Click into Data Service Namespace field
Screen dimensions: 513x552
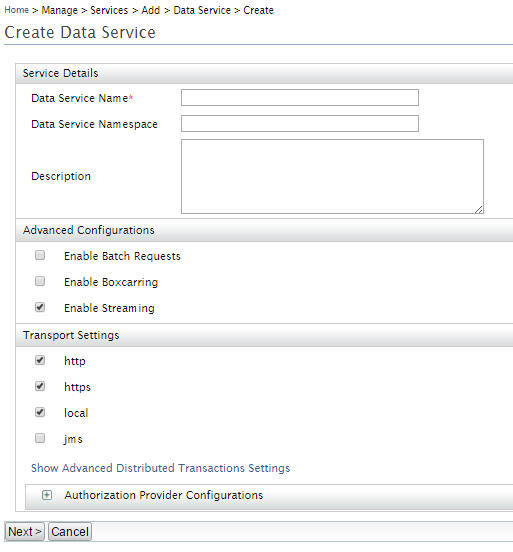pos(300,124)
